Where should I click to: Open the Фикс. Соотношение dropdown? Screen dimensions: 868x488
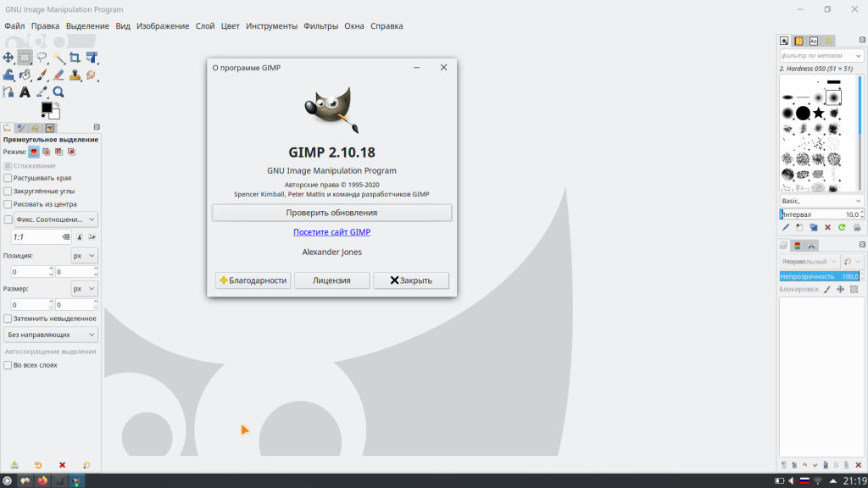pos(56,219)
